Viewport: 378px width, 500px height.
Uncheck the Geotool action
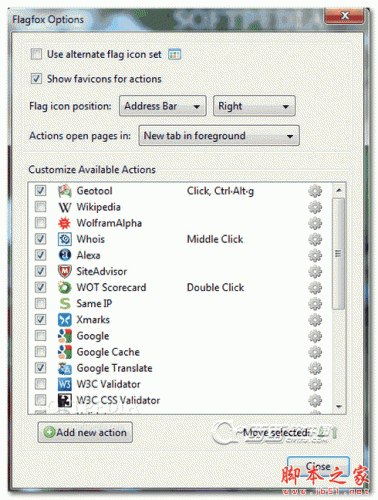tap(41, 191)
